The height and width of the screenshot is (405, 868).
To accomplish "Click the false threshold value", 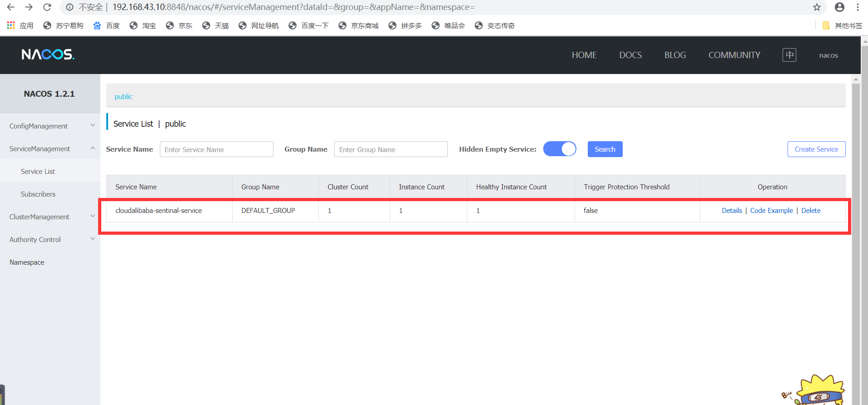I will [590, 210].
